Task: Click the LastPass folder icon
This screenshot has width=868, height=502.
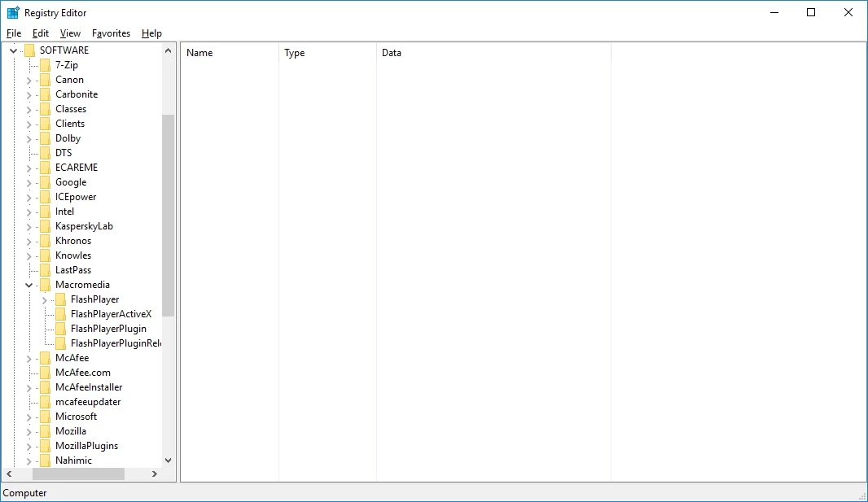Action: [x=46, y=270]
